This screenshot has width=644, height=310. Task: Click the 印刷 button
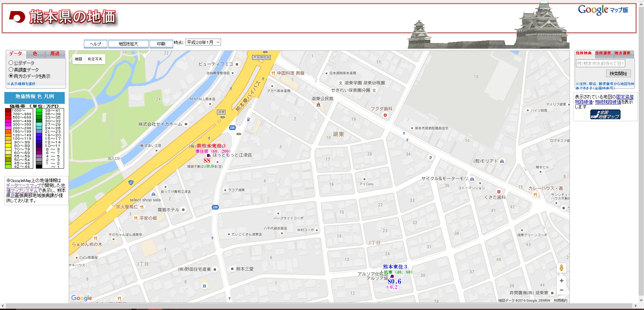point(161,44)
